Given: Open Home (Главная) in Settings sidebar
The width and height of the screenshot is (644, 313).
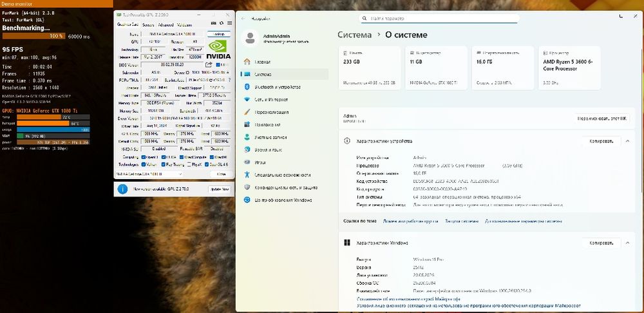Looking at the screenshot, I should pos(285,62).
